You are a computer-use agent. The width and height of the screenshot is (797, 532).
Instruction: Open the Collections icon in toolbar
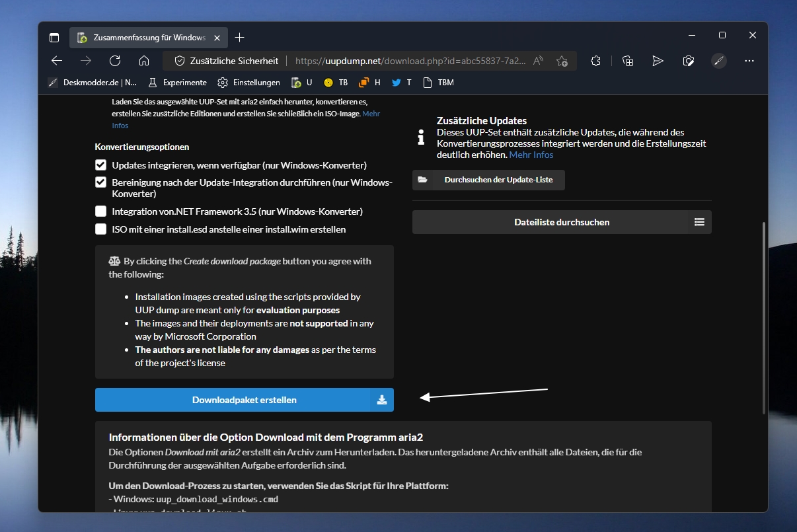628,61
